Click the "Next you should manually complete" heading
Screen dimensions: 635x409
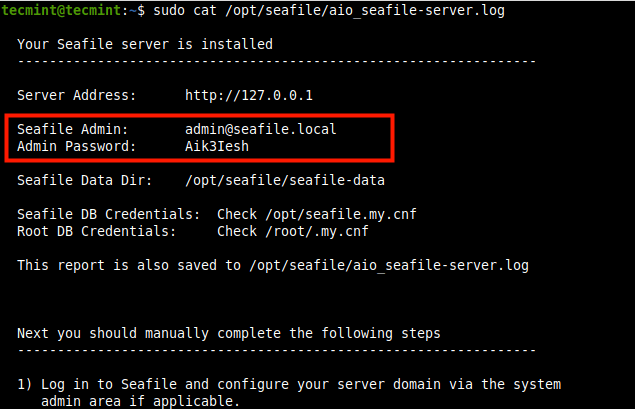coord(228,333)
